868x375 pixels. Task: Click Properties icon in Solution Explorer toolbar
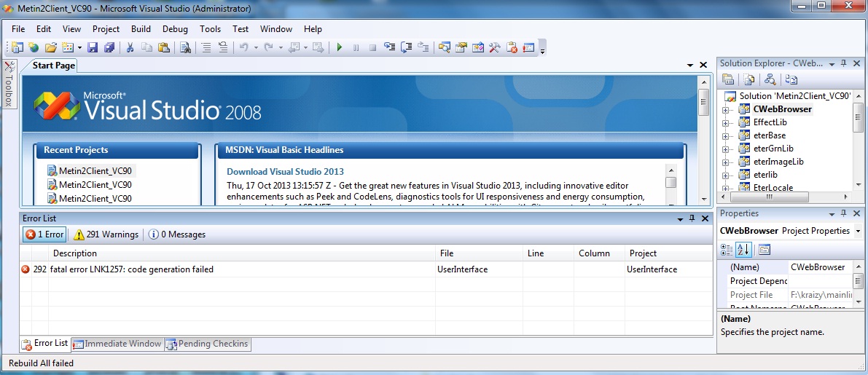(x=728, y=79)
